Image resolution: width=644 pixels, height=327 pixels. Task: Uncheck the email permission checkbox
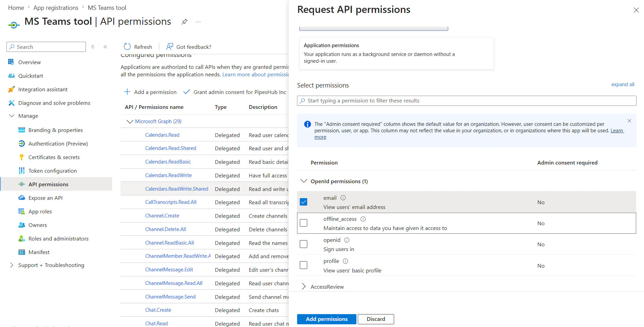[x=303, y=201]
